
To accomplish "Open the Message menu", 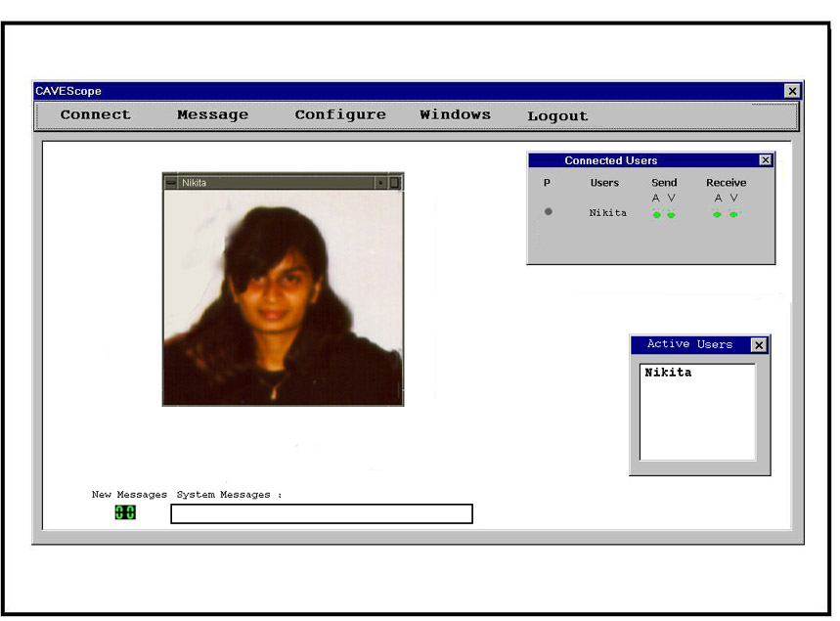I will point(212,114).
